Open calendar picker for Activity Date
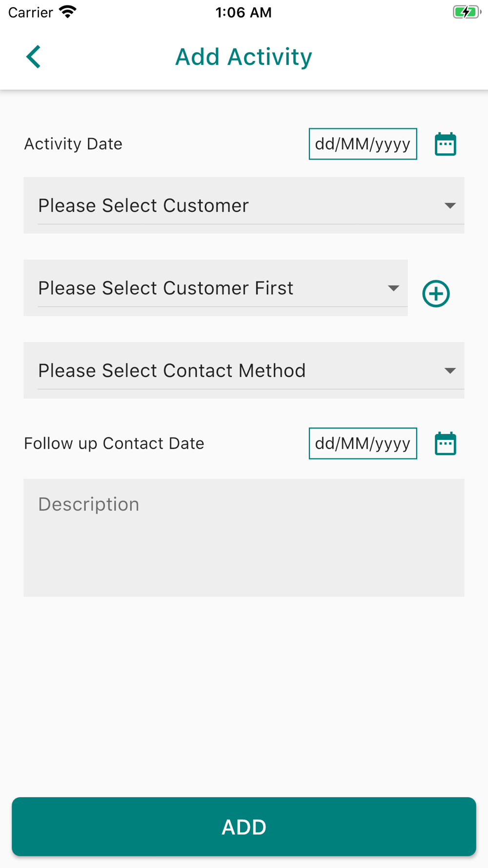The width and height of the screenshot is (488, 868). (445, 144)
